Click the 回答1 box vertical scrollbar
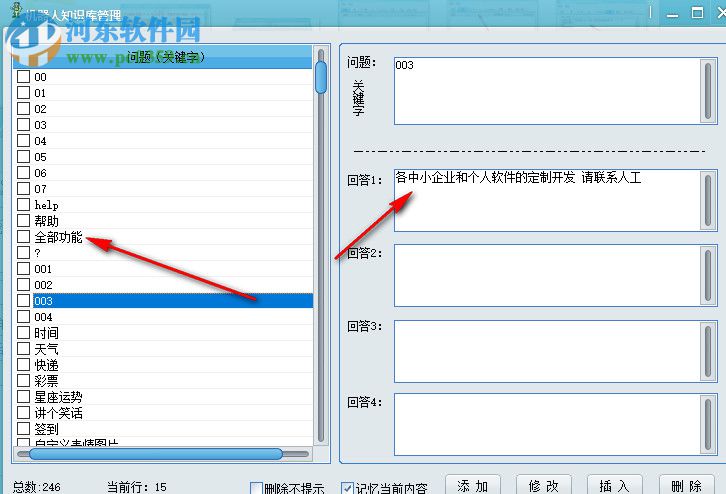726x494 pixels. pyautogui.click(x=708, y=200)
